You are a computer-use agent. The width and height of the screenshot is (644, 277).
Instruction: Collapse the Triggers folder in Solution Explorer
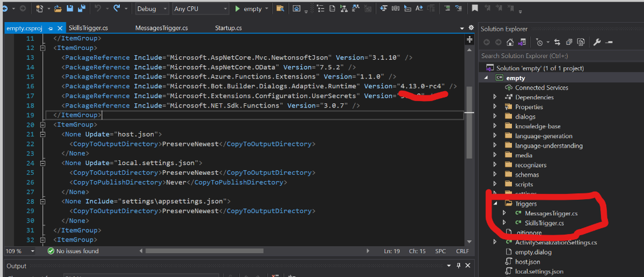(495, 203)
